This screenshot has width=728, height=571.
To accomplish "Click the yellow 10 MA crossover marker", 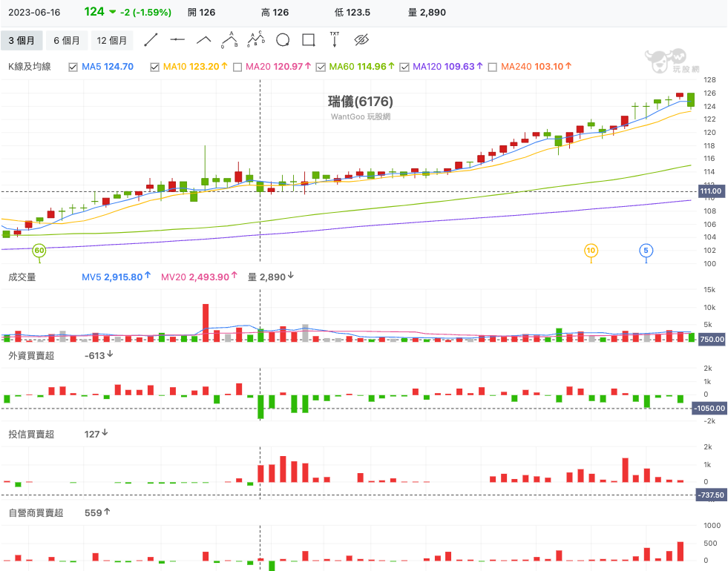I will (591, 251).
